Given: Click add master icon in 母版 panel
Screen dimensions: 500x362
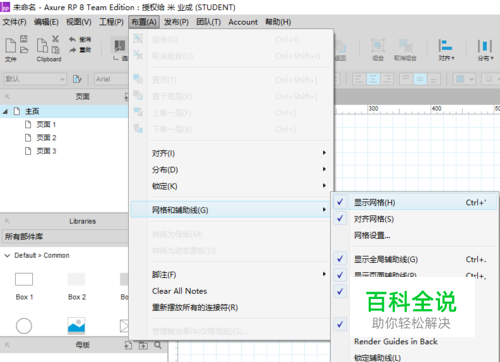Looking at the screenshot, I should 128,345.
